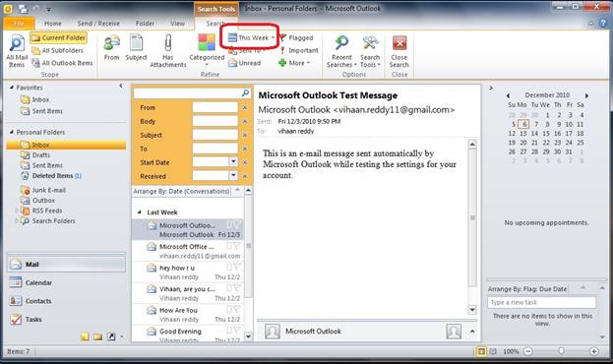This screenshot has height=364, width=613.
Task: Click the Subject filter icon
Action: click(136, 42)
